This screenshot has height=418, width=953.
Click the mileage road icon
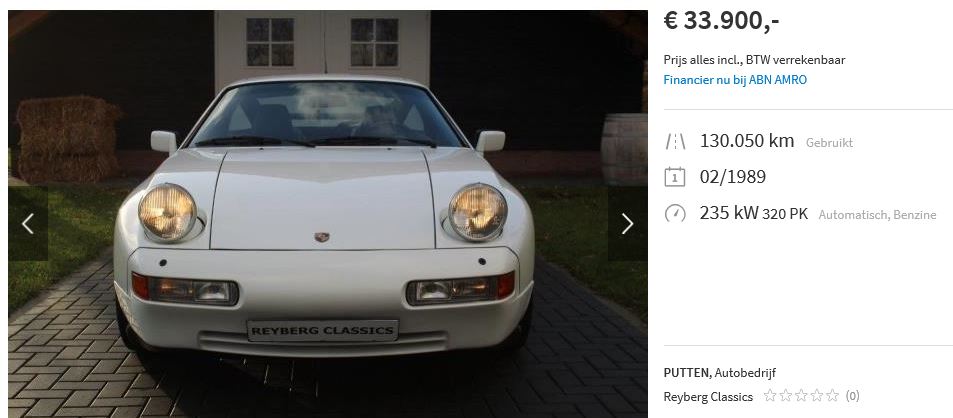pyautogui.click(x=675, y=142)
